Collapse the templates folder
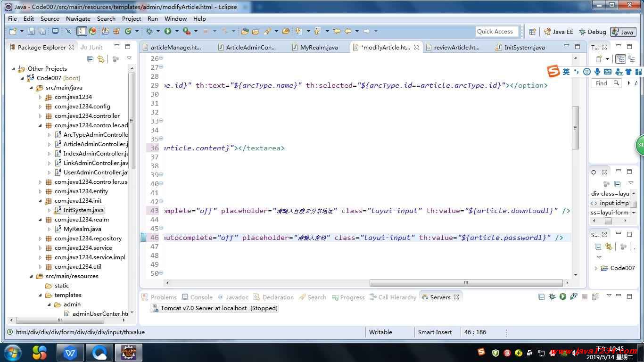Image resolution: width=644 pixels, height=362 pixels. (41, 295)
